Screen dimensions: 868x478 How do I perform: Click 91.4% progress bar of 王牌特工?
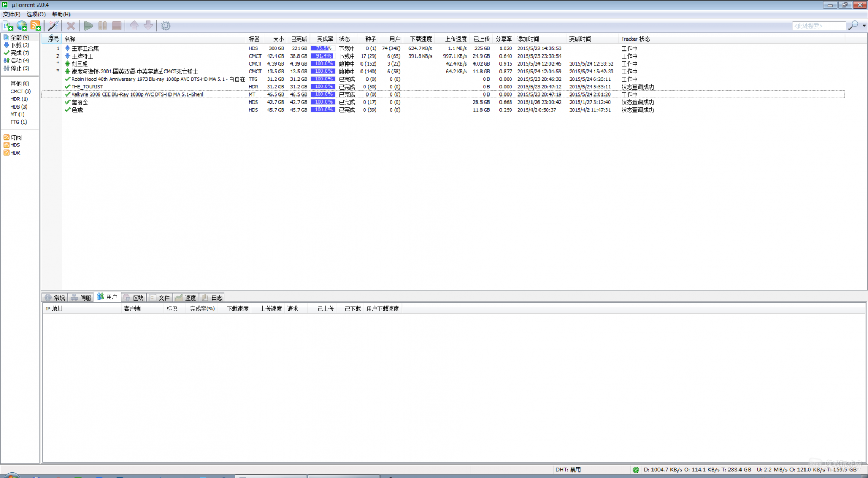[322, 56]
